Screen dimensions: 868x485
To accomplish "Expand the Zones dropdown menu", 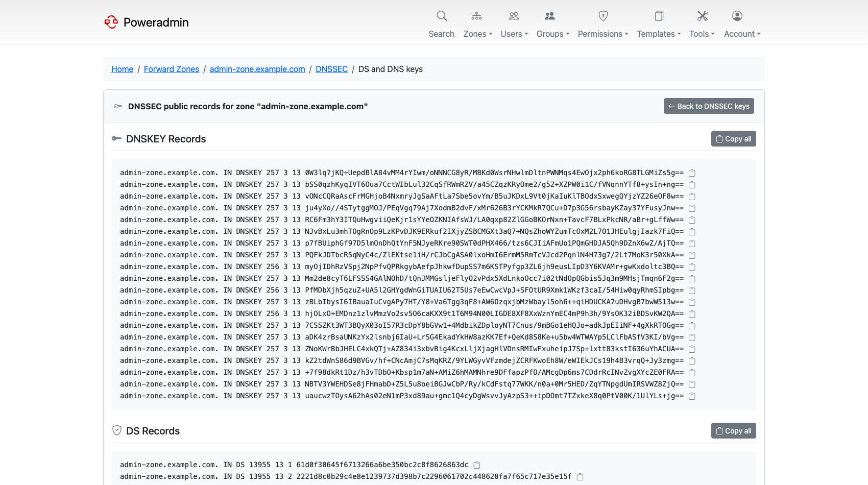I will click(478, 34).
